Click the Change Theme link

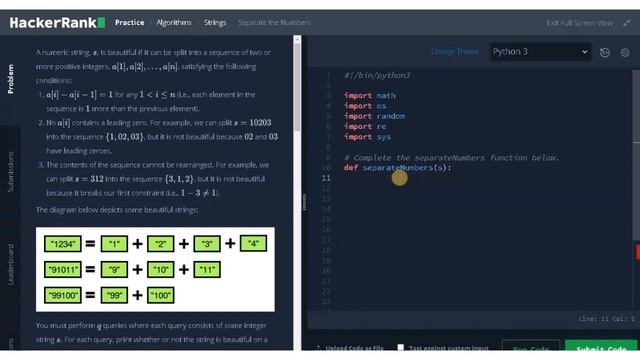click(x=455, y=52)
